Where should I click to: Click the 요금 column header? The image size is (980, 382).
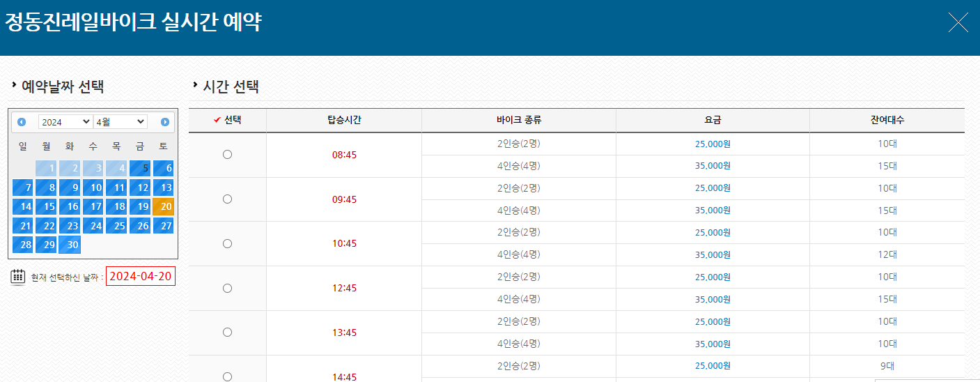coord(713,120)
